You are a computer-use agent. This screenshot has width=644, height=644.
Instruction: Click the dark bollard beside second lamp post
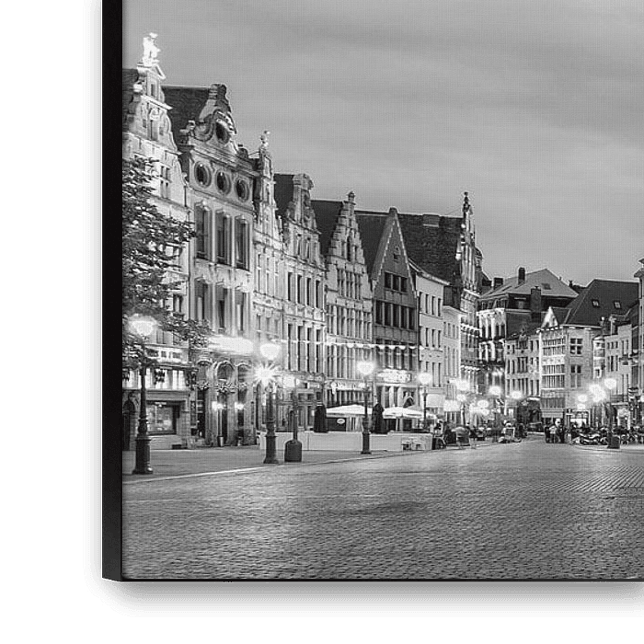pyautogui.click(x=293, y=448)
